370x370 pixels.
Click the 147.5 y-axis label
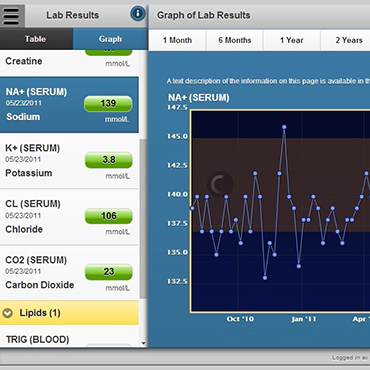click(177, 107)
